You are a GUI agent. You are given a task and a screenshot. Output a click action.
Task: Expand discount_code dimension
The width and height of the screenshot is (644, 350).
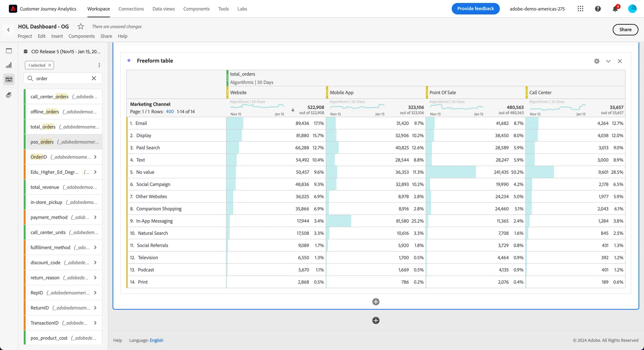pos(95,263)
